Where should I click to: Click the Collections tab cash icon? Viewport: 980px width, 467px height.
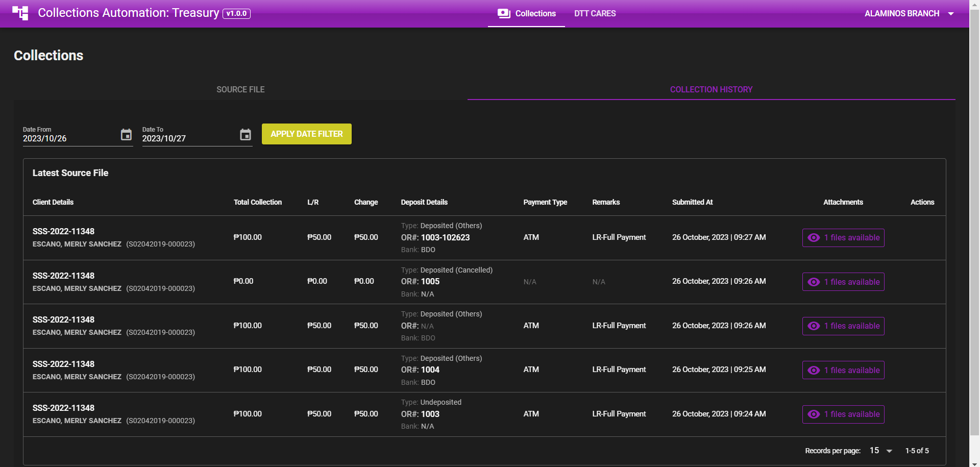(x=504, y=14)
